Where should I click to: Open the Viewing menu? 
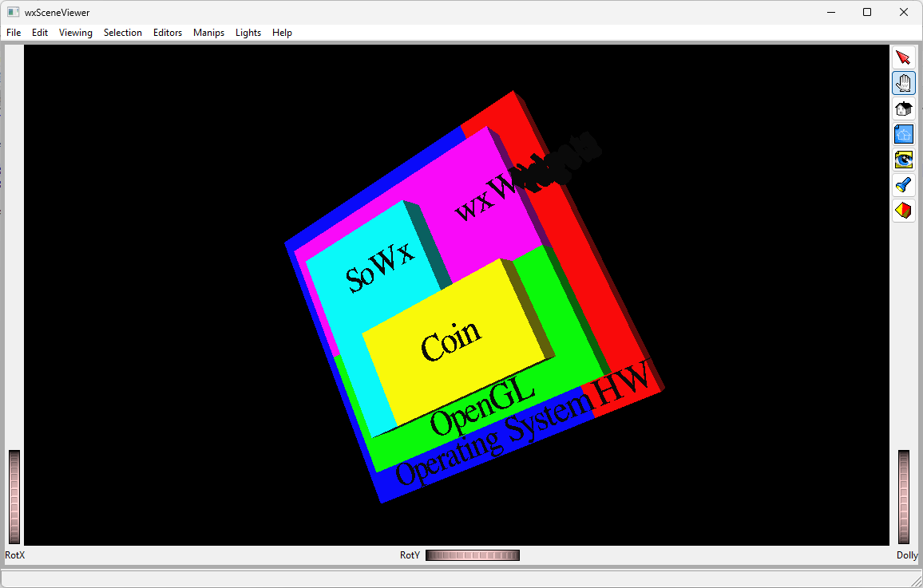(x=75, y=33)
